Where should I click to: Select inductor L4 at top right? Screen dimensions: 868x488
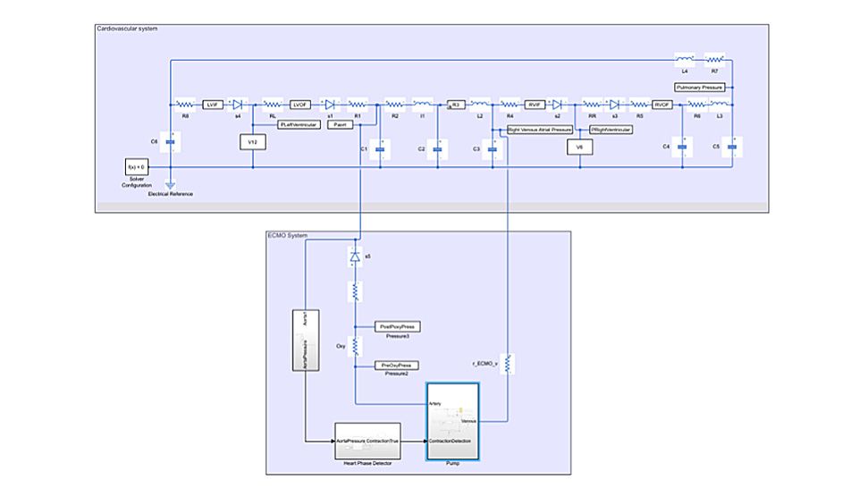[684, 60]
